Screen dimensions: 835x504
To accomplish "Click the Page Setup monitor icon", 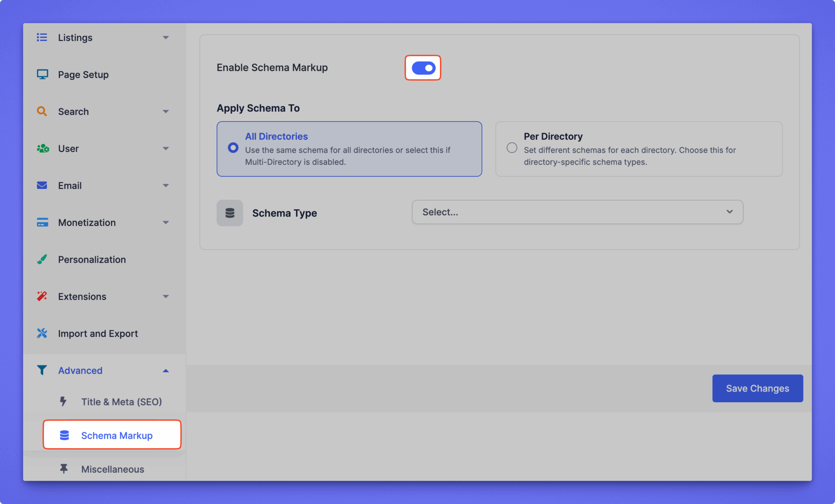I will tap(42, 74).
